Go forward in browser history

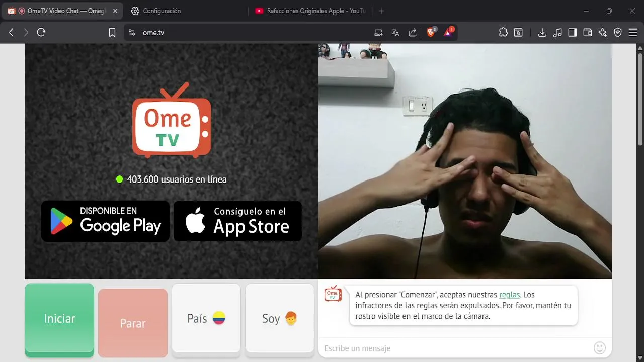[26, 33]
